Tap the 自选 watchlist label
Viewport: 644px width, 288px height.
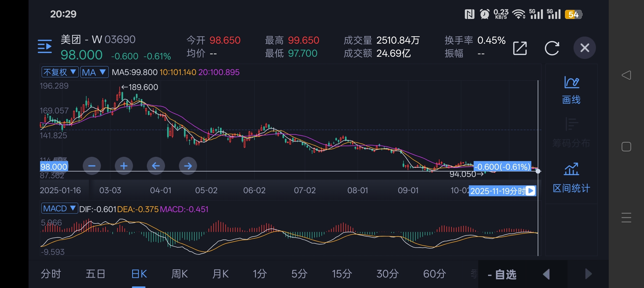(505, 274)
